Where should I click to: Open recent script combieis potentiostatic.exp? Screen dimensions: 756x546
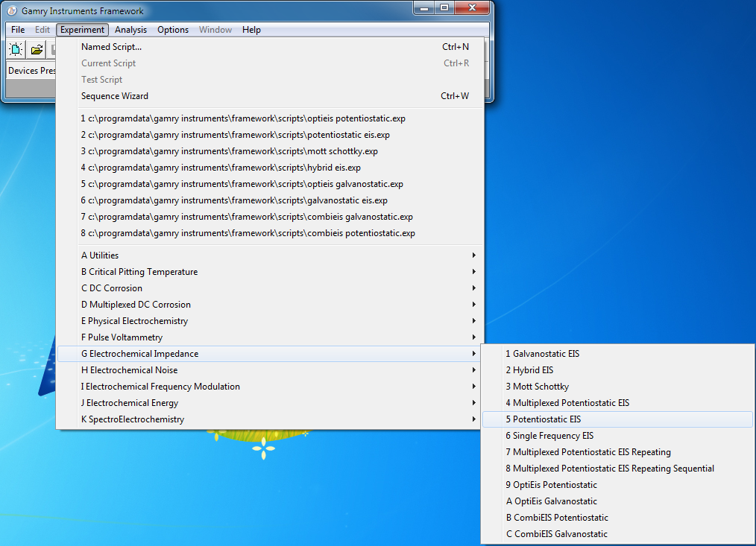(x=269, y=232)
